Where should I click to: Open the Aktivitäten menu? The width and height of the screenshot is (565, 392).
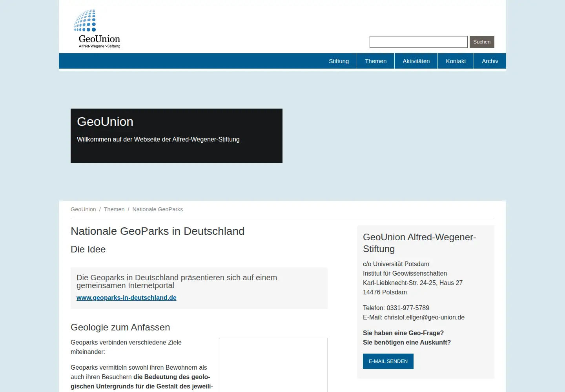click(x=416, y=61)
